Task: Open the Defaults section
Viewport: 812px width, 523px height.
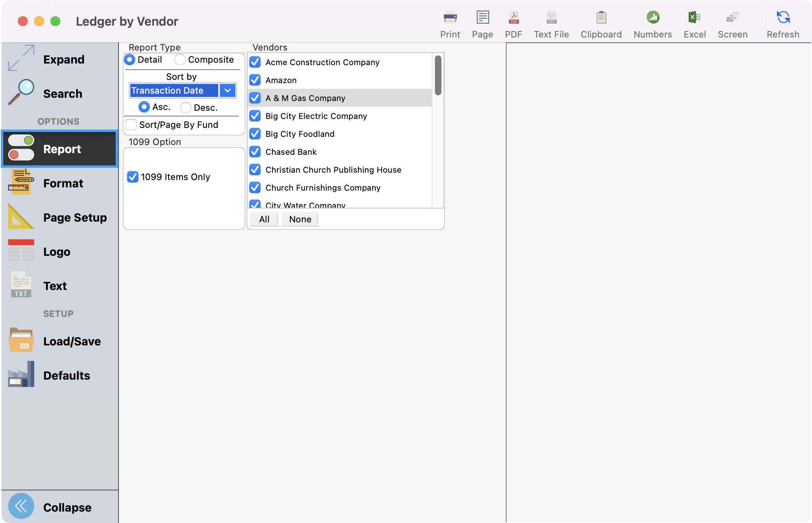Action: [x=66, y=375]
